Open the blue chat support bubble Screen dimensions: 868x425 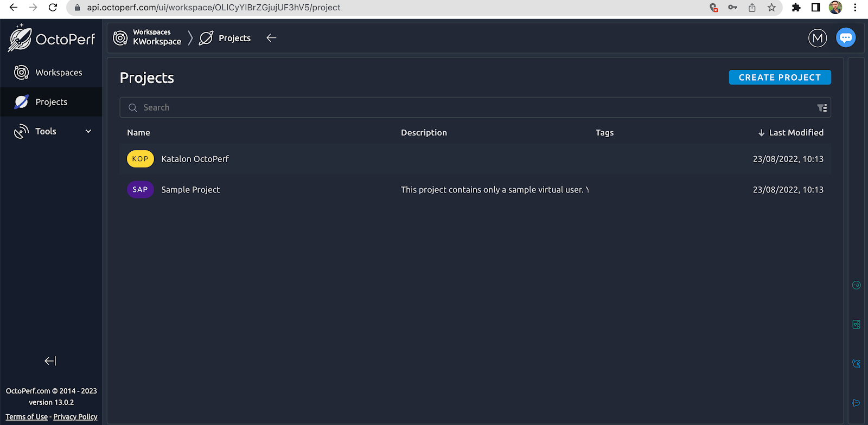pyautogui.click(x=846, y=38)
